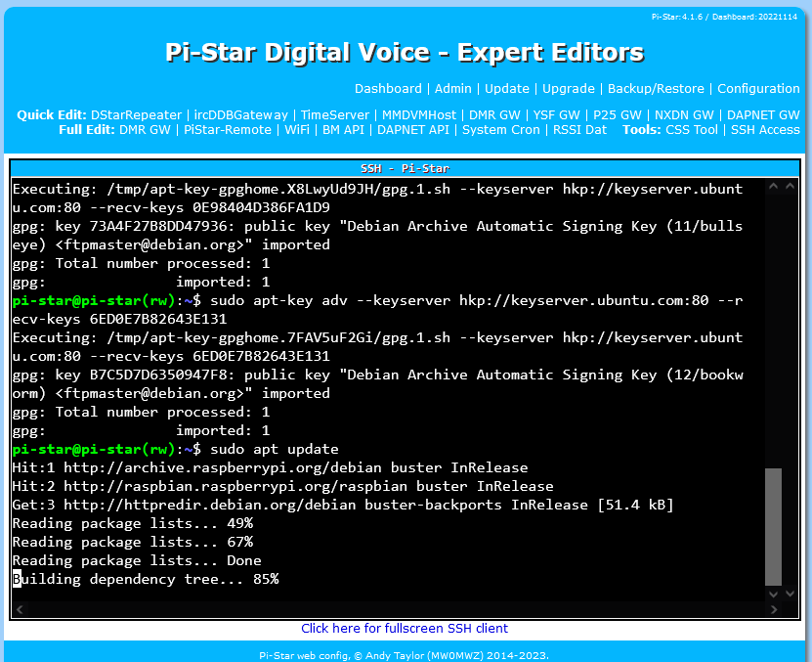Screen dimensions: 812x662
Task: Full edit System Cron
Action: point(500,130)
